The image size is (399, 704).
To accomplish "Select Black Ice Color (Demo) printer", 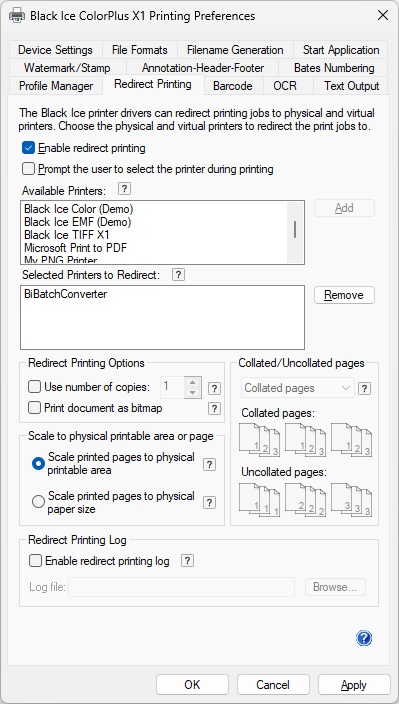I will click(79, 209).
